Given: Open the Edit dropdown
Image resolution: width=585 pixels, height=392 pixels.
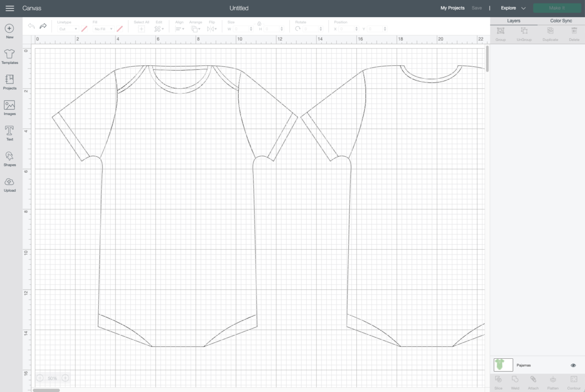Looking at the screenshot, I should click(159, 29).
